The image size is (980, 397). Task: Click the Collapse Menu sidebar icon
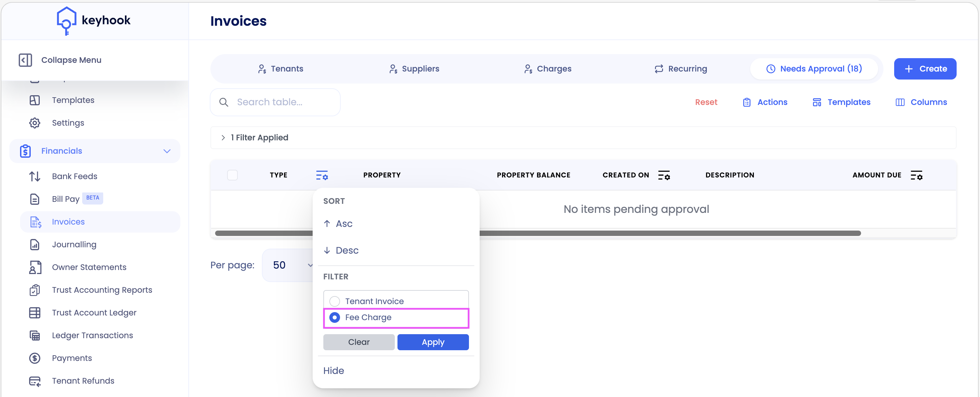(25, 60)
